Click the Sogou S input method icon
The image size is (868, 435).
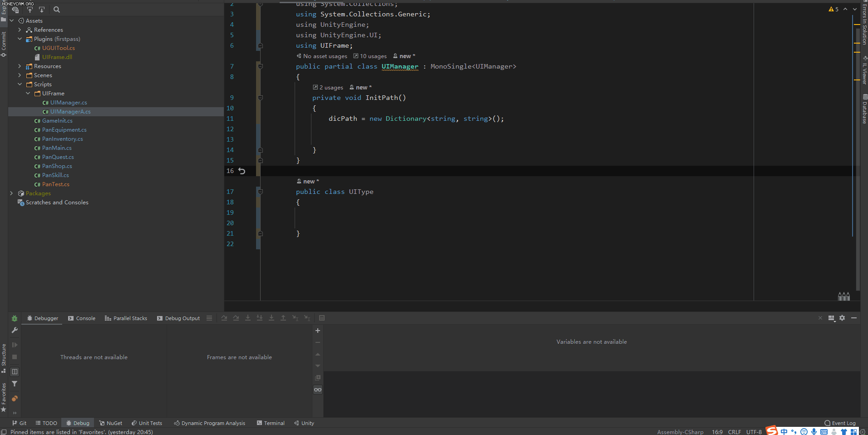click(x=772, y=430)
